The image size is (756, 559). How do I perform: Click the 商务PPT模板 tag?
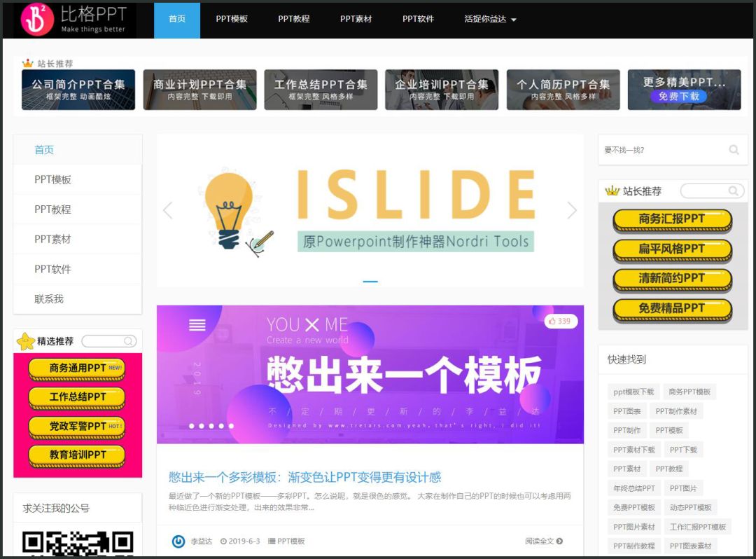point(689,392)
